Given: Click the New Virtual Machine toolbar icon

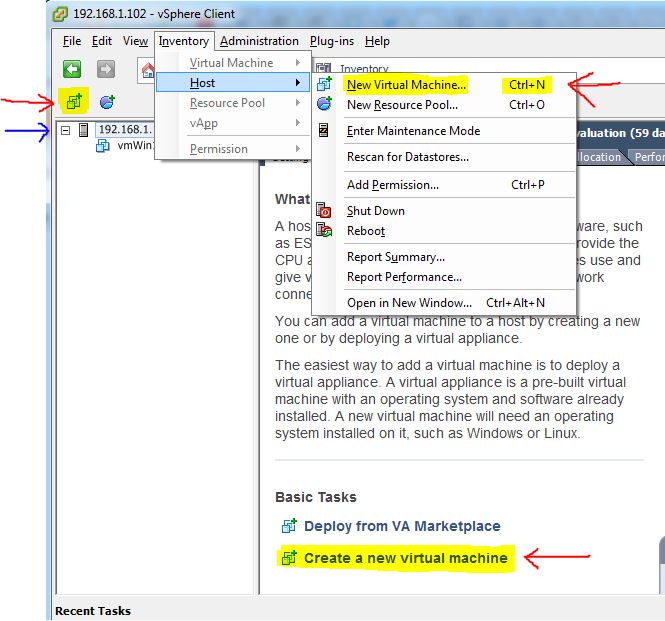Looking at the screenshot, I should click(74, 102).
